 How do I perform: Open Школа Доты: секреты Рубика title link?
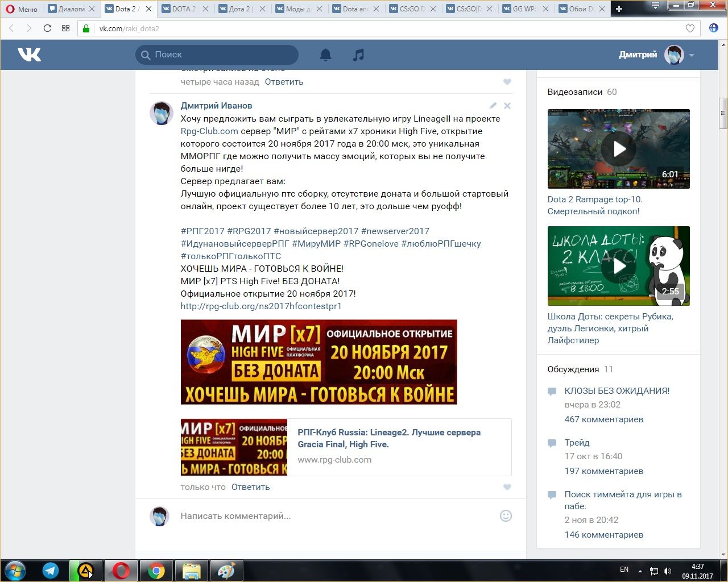point(610,329)
